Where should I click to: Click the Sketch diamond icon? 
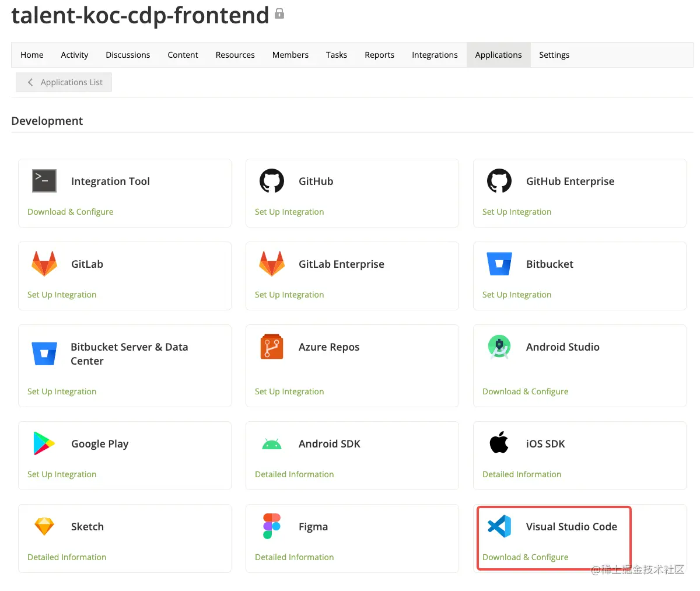pos(44,526)
